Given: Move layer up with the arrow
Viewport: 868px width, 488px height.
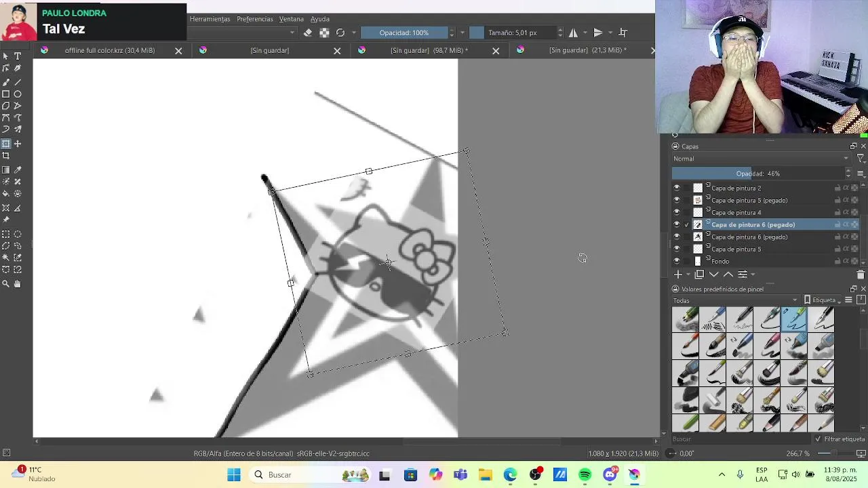Looking at the screenshot, I should (x=728, y=274).
